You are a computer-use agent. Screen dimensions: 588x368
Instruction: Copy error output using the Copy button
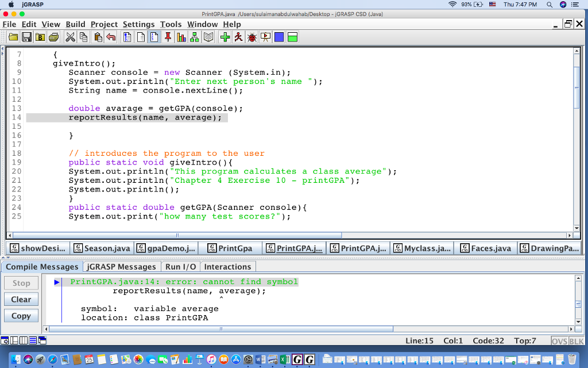point(21,316)
